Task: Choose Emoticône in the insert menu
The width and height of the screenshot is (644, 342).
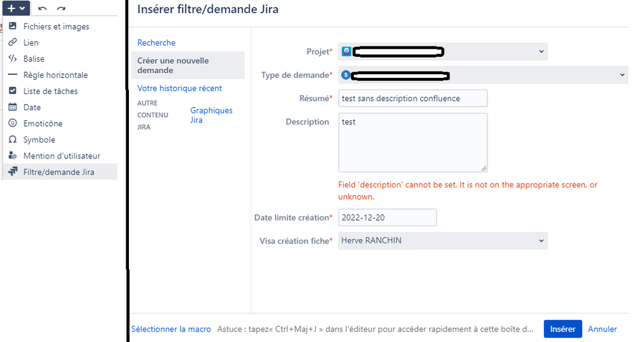Action: coord(61,123)
